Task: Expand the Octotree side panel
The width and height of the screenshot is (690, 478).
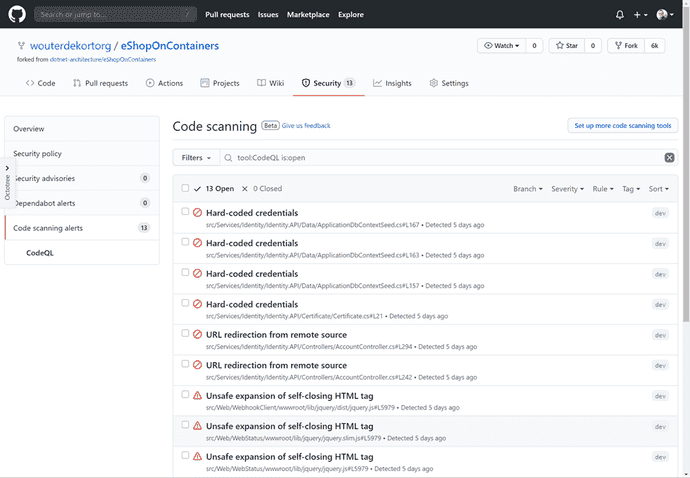Action: [x=7, y=183]
